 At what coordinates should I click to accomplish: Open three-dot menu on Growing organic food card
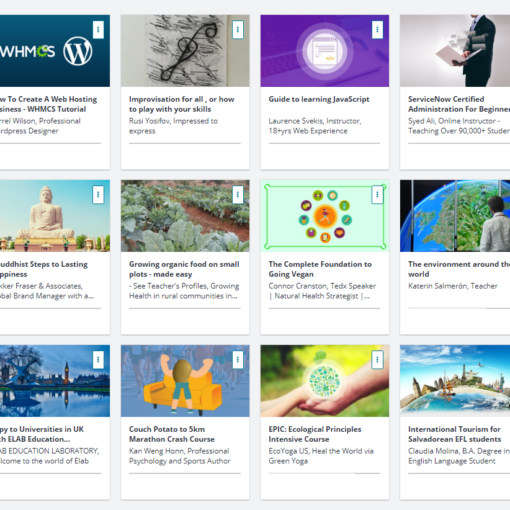pos(238,195)
